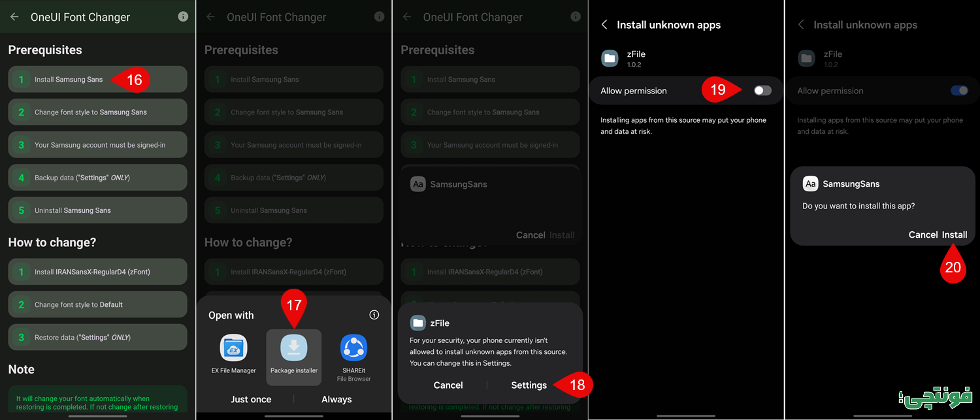980x420 pixels.
Task: Tap undimmed 'Install IRANSansX-RegularD4 (zFont)' row
Action: coord(98,271)
